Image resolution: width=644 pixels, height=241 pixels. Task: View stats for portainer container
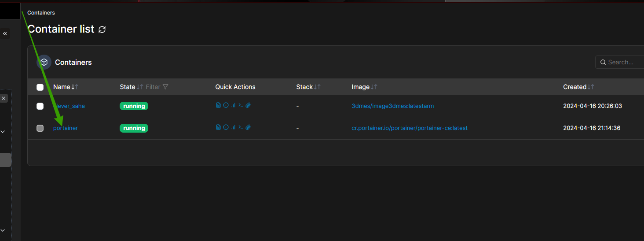(x=233, y=127)
